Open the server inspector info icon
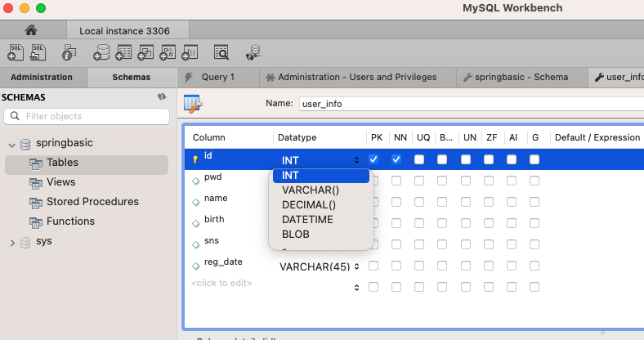The width and height of the screenshot is (644, 340). (69, 52)
